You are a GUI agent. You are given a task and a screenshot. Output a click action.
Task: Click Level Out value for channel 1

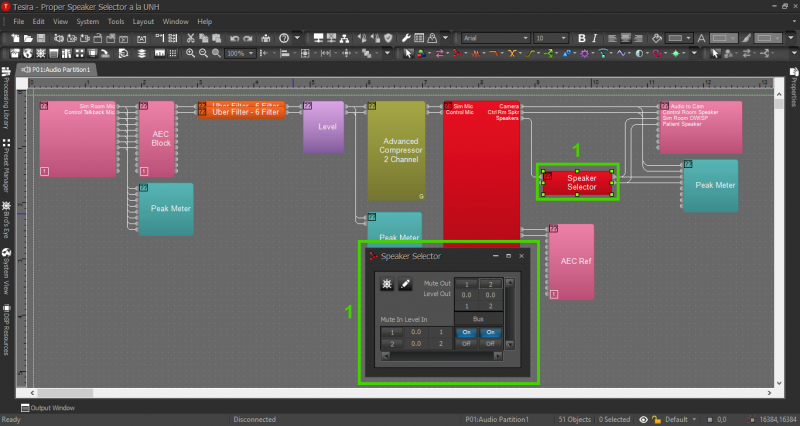(x=466, y=295)
